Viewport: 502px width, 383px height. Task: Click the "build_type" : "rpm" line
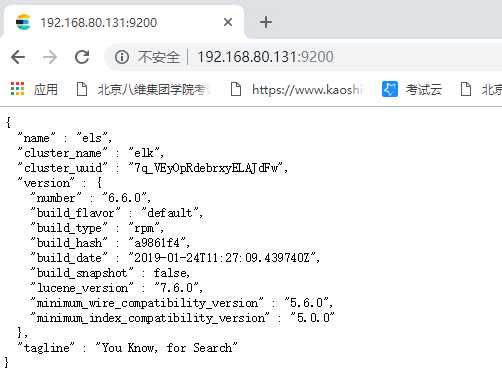tap(97, 228)
